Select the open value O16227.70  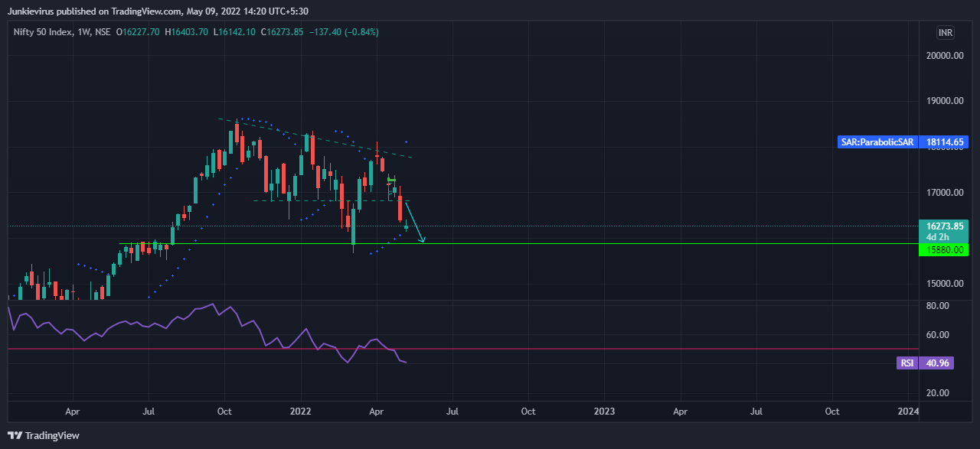click(x=138, y=32)
